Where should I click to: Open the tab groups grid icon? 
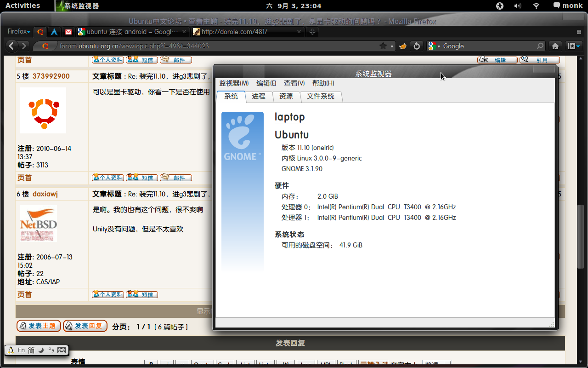[x=579, y=32]
